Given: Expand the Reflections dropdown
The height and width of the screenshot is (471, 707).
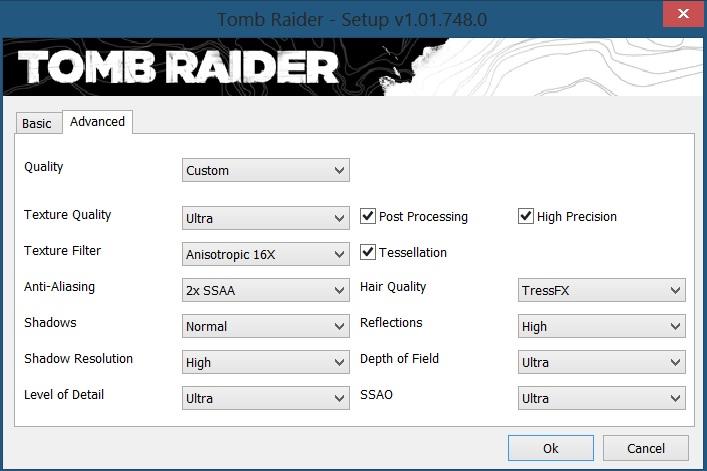Looking at the screenshot, I should point(601,326).
